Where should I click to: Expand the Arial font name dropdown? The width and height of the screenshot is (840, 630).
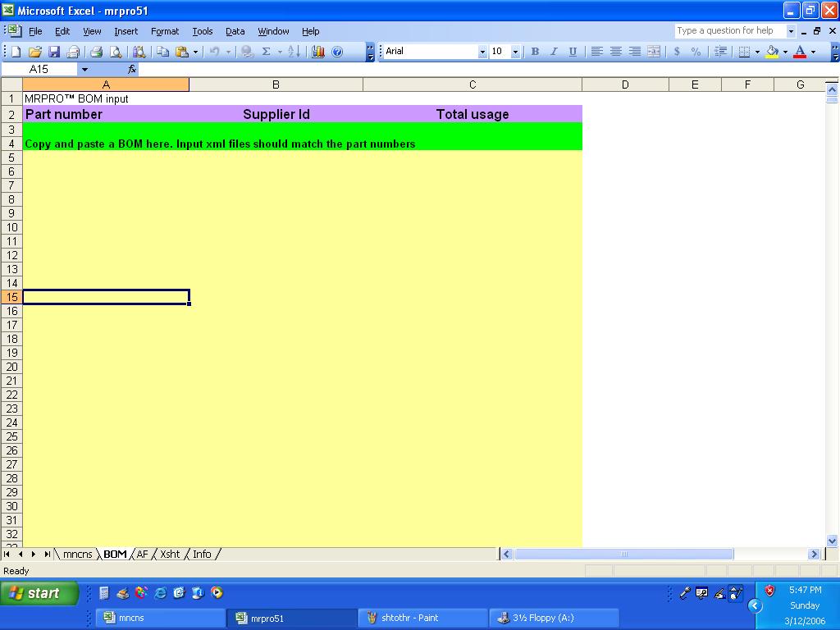[x=482, y=52]
